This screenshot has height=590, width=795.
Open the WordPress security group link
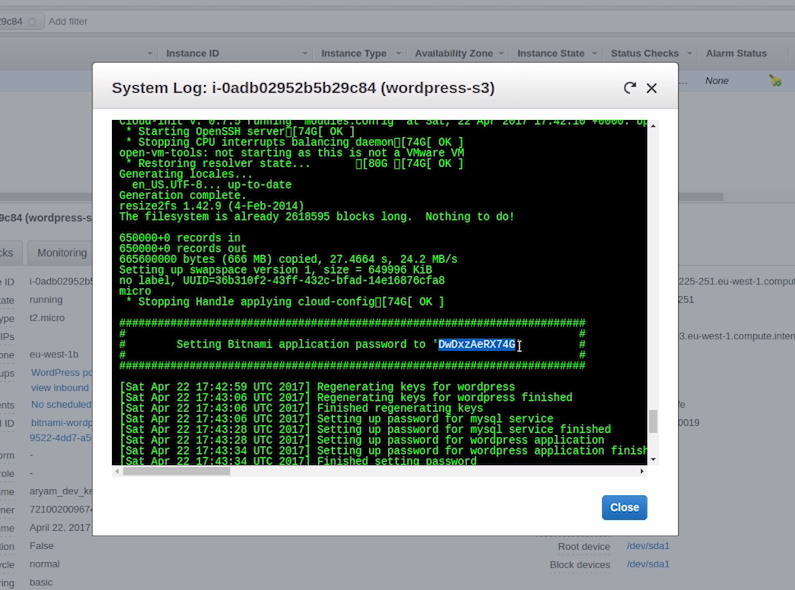pos(61,373)
